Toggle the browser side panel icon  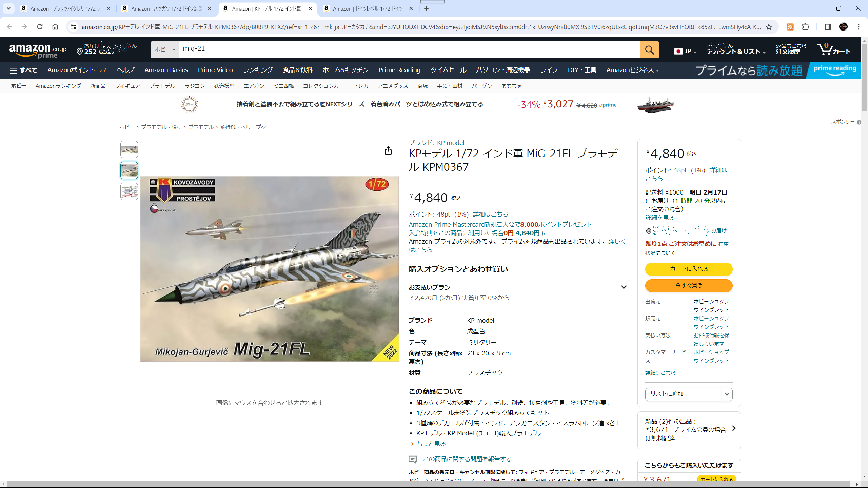point(828,27)
